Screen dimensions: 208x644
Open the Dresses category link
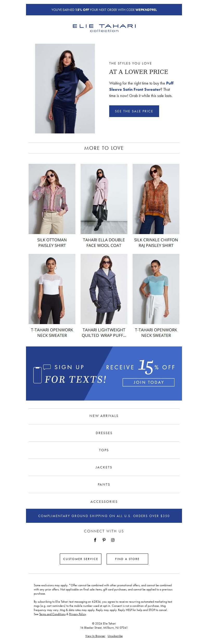(x=104, y=433)
